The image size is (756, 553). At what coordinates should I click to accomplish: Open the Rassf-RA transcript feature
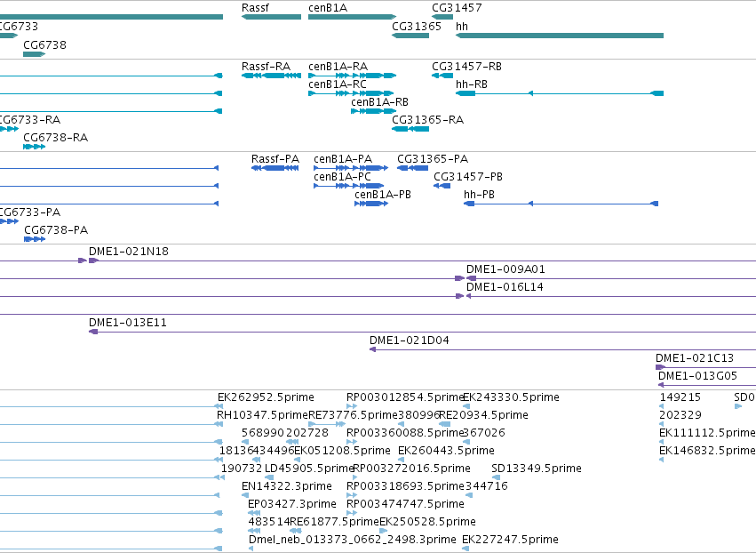[x=272, y=76]
